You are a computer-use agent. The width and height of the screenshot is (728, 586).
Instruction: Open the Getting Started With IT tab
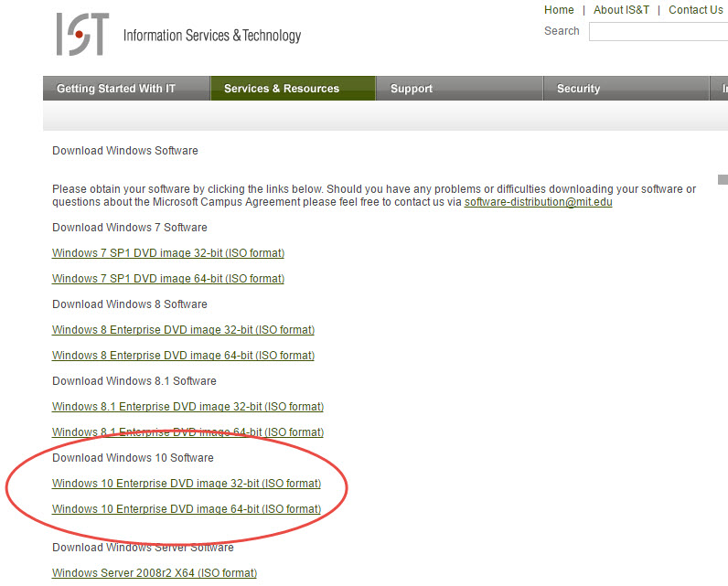(126, 88)
